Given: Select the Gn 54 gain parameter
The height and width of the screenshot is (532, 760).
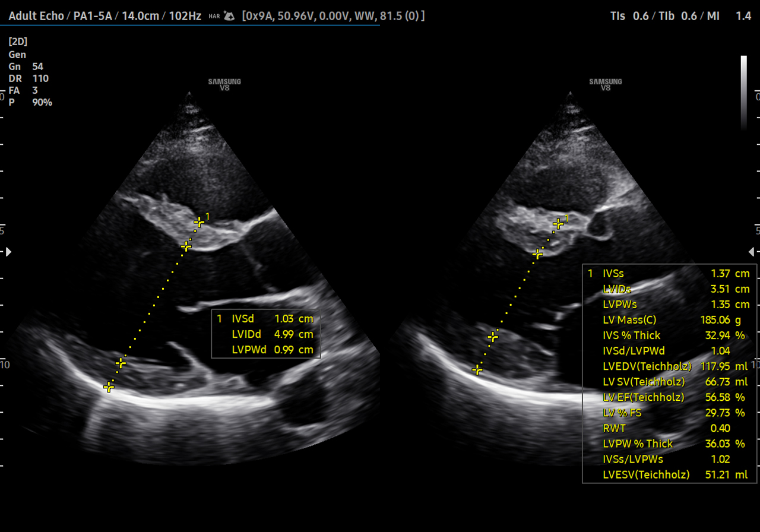Looking at the screenshot, I should tap(26, 66).
